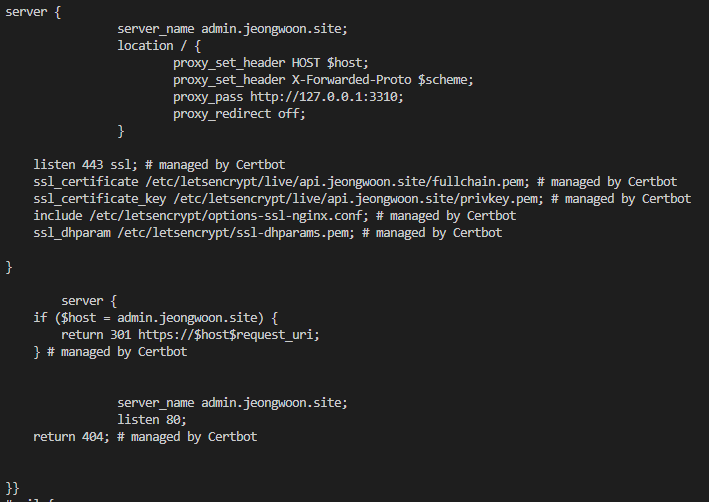This screenshot has width=709, height=502.
Task: Click the 'proxy_redirect off;' line
Action: click(239, 114)
